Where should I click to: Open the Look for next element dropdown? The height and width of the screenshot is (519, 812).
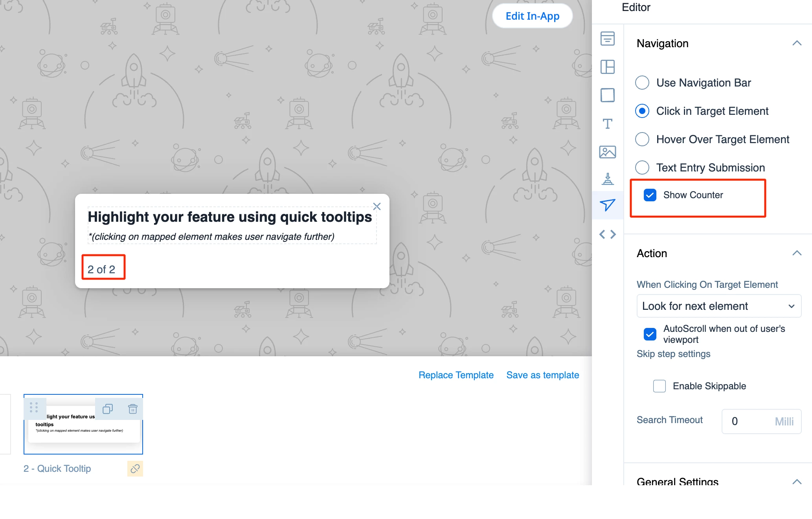718,306
